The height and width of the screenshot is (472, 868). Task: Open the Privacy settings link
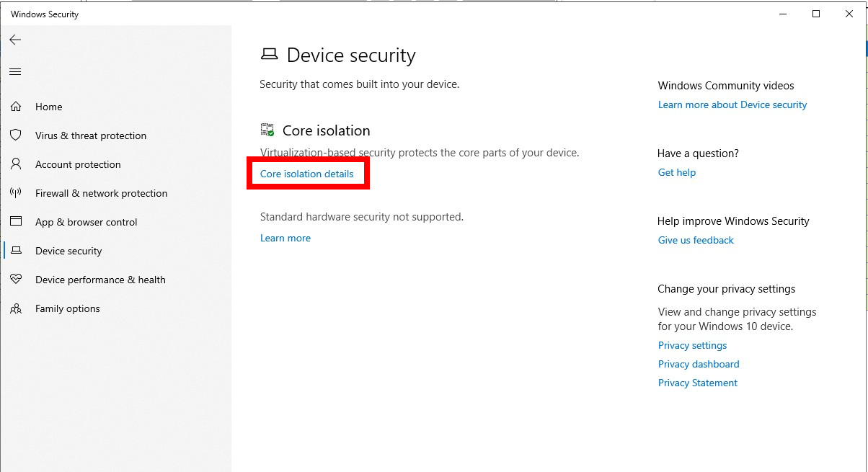coord(692,345)
